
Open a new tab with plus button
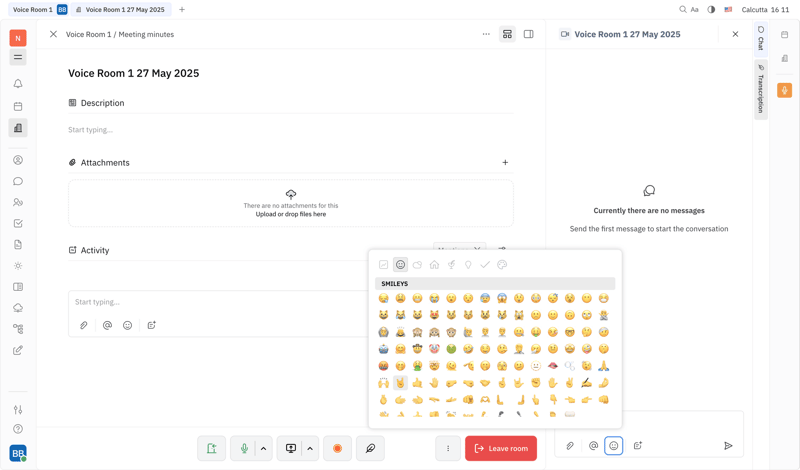pyautogui.click(x=182, y=9)
